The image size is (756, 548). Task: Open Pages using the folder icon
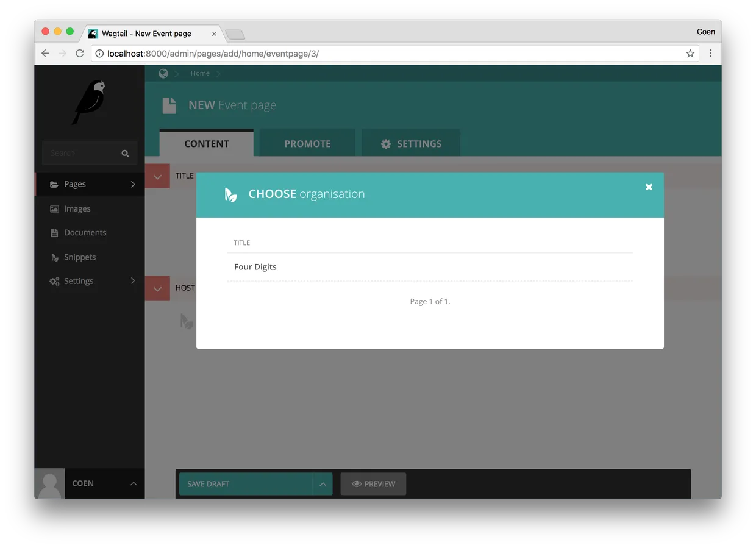pos(54,184)
